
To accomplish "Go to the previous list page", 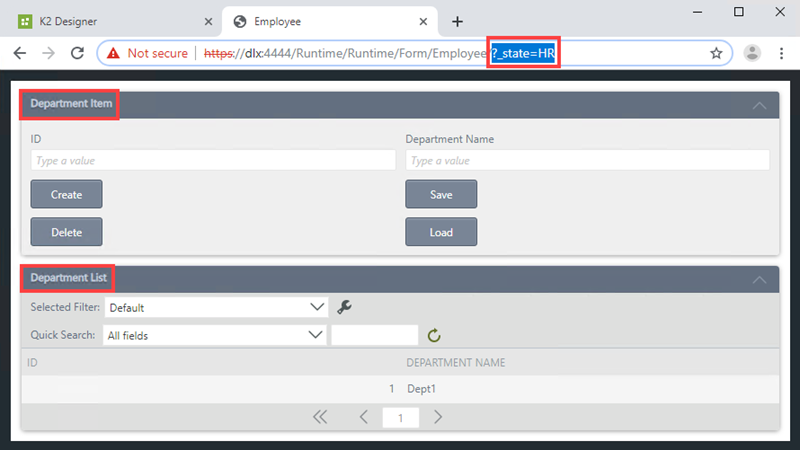I will click(363, 417).
